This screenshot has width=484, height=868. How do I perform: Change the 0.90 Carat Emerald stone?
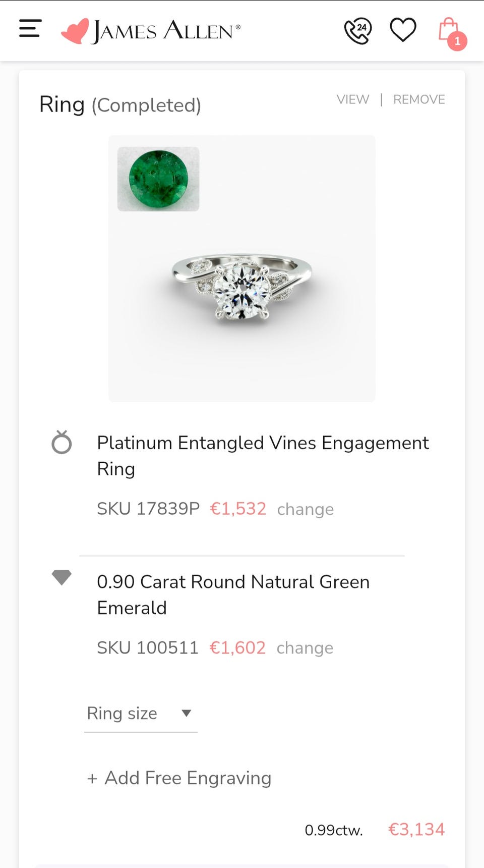[305, 648]
